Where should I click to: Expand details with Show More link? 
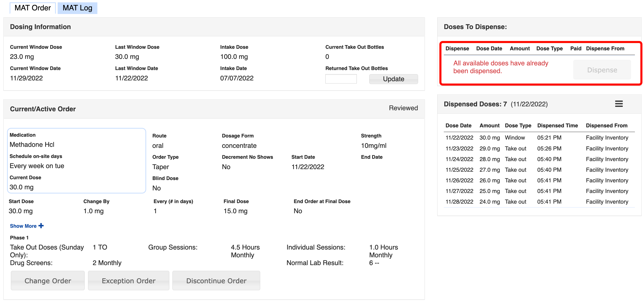23,226
